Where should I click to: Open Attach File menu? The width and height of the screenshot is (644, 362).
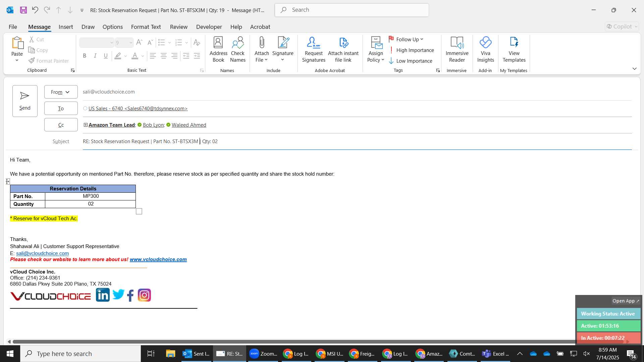click(262, 50)
